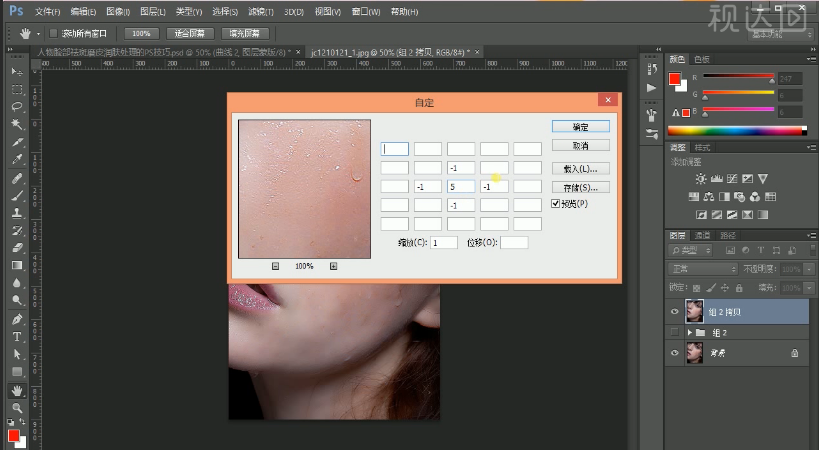The width and height of the screenshot is (819, 450).
Task: Toggle lock all icon in Layers
Action: pos(739,288)
